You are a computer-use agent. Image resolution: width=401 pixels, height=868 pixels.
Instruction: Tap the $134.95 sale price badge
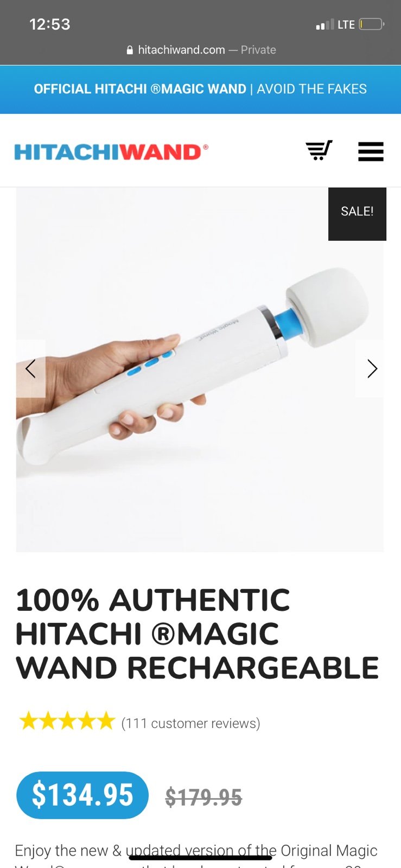point(82,795)
